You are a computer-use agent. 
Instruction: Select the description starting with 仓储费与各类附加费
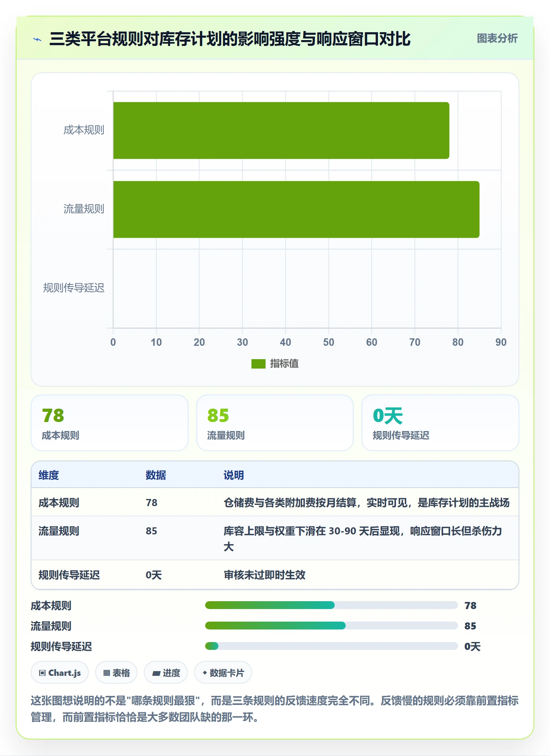367,503
